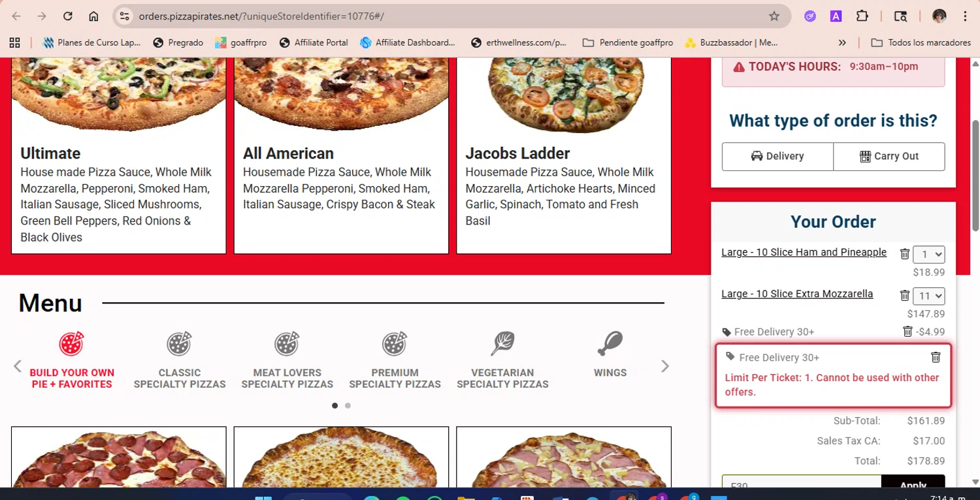Open the purple circle extension icon
980x500 pixels.
(x=810, y=16)
